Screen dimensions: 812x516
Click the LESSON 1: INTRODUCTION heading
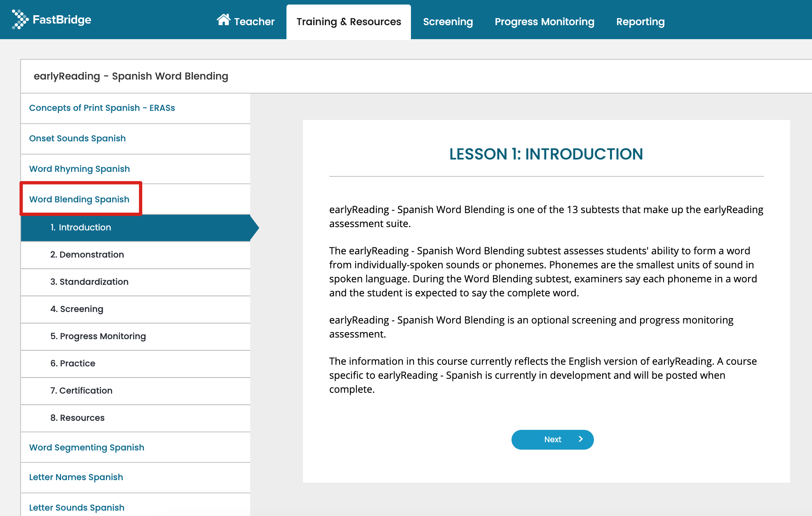tap(546, 154)
